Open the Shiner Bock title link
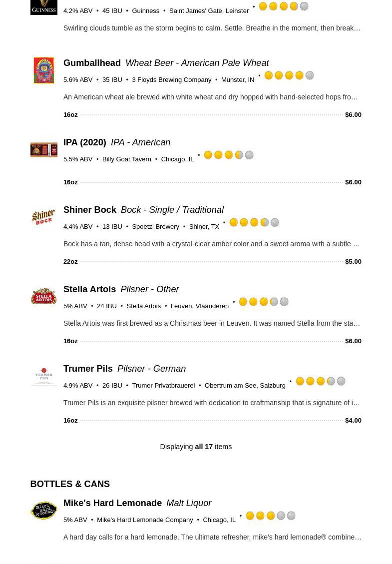This screenshot has width=392, height=564. (x=90, y=210)
